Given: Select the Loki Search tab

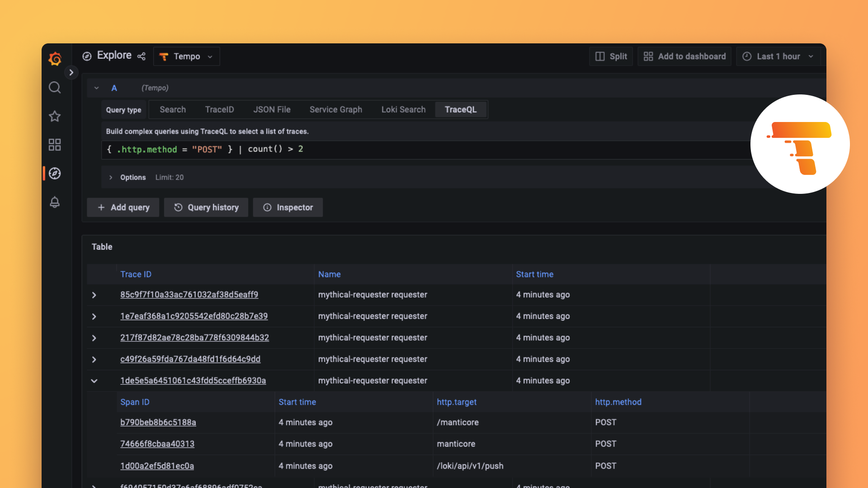Looking at the screenshot, I should tap(403, 109).
